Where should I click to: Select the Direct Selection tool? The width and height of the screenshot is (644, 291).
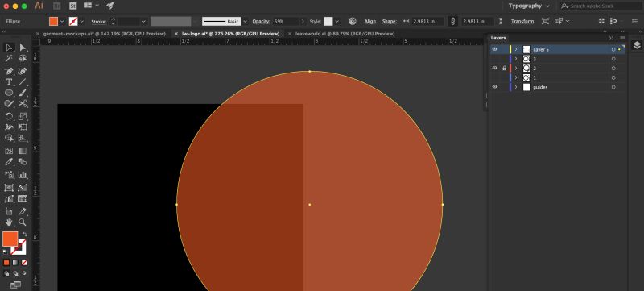coord(23,48)
